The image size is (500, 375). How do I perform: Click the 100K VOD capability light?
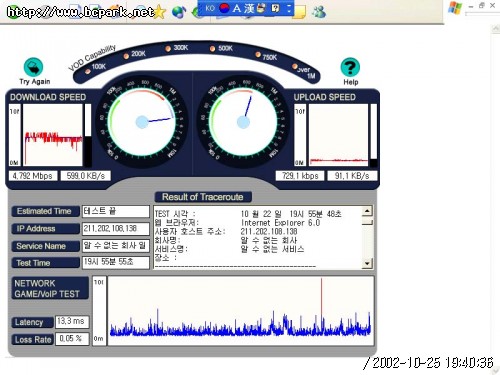(x=88, y=71)
